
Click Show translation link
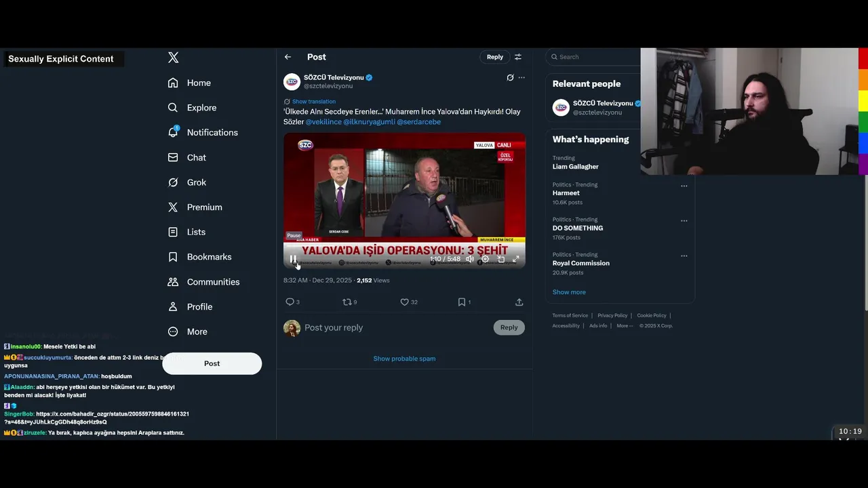coord(313,102)
